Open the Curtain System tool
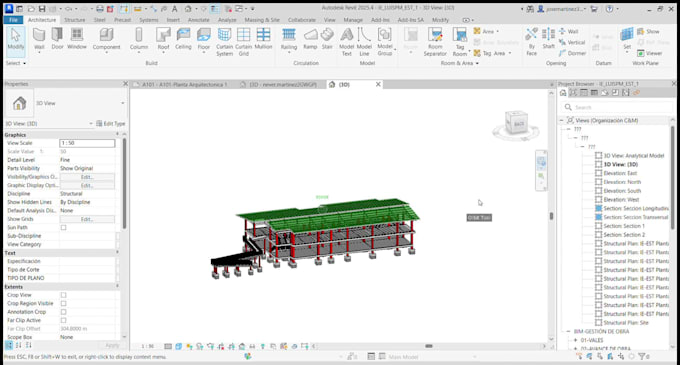 click(225, 42)
